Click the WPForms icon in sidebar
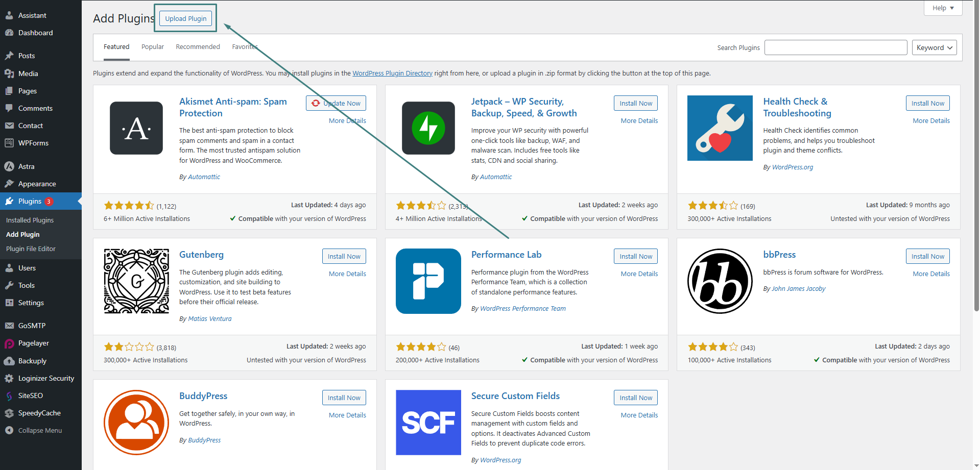 [9, 143]
